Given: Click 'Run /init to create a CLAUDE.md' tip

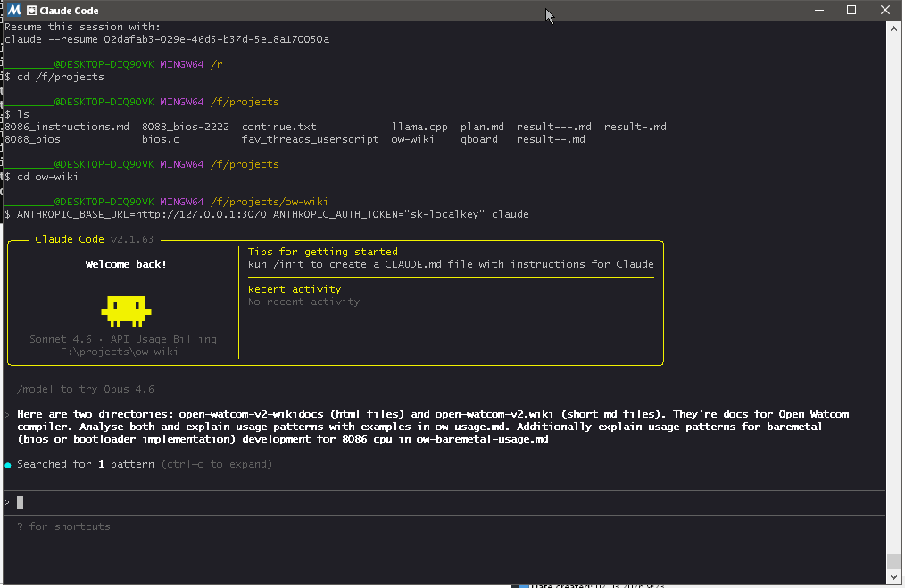Looking at the screenshot, I should click(451, 264).
